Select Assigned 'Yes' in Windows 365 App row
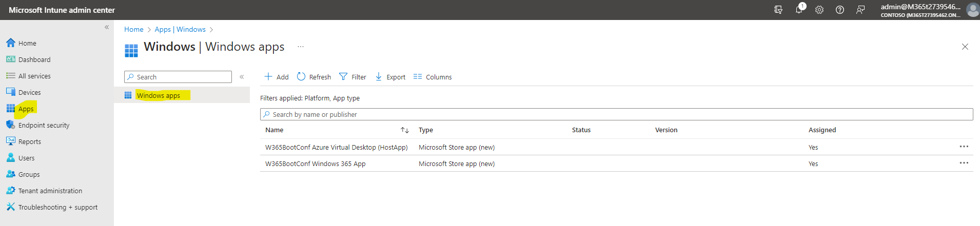Screen dimensions: 980x226 coord(813,163)
